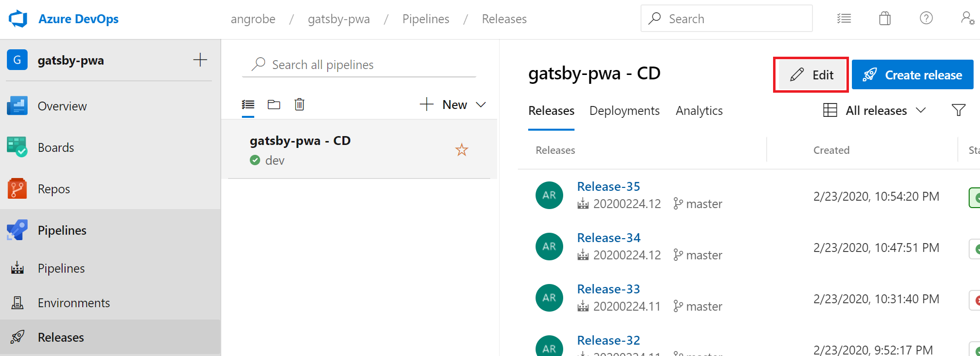
Task: Select Pipelines breadcrumb in header
Action: coord(426,19)
